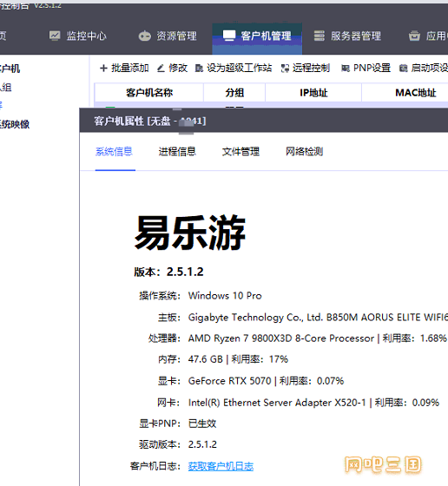The image size is (448, 486).
Task: Open 监控中心 monitor icon in top navigation
Action: pos(55,36)
